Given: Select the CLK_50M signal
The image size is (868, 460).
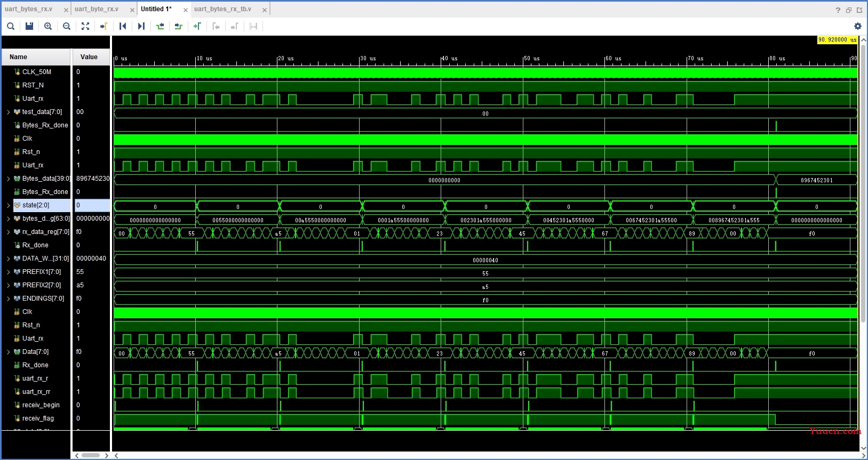Looking at the screenshot, I should pos(36,72).
